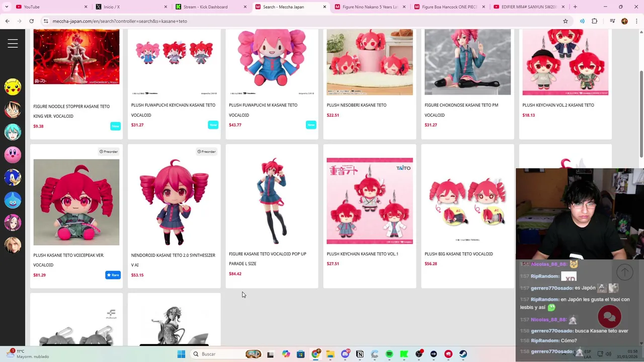Open Plush Keychain Kasane Teto Vol.1 link
644x362 pixels.
pos(362,254)
